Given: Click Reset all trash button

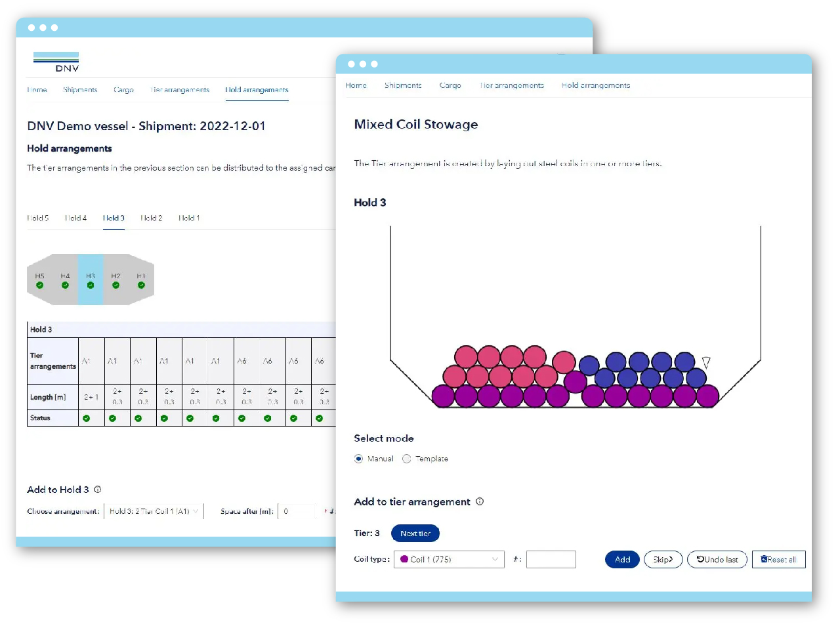Looking at the screenshot, I should (x=778, y=560).
